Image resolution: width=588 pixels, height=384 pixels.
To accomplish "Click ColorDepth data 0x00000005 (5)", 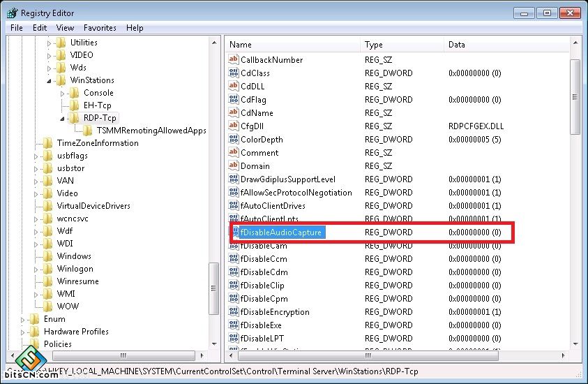I will (474, 139).
